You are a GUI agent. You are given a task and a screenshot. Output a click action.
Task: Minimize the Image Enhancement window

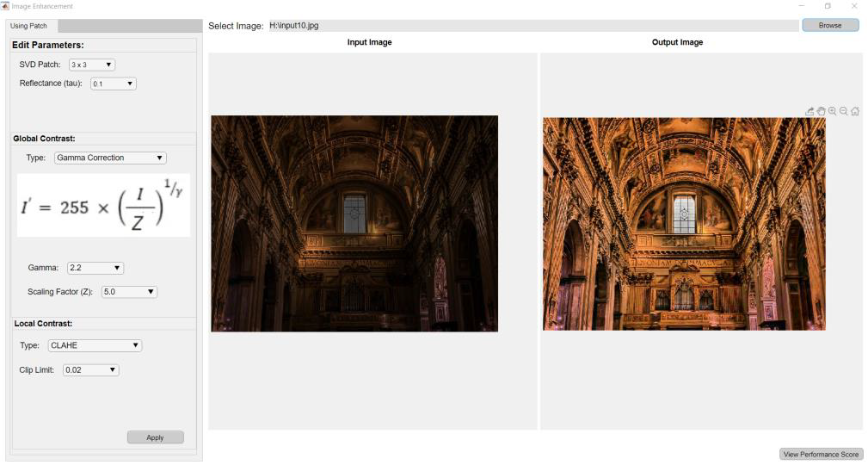pyautogui.click(x=802, y=6)
